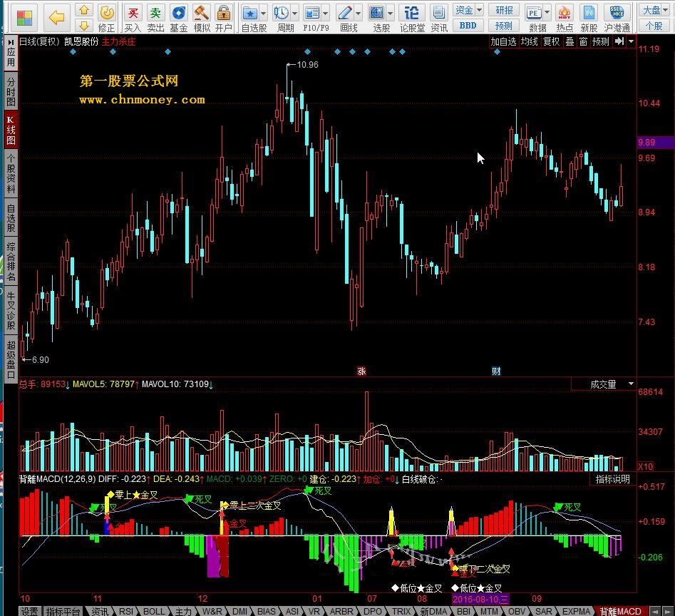Expand the chart header options triangle
Screen dimensions: 675x616
tap(631, 41)
